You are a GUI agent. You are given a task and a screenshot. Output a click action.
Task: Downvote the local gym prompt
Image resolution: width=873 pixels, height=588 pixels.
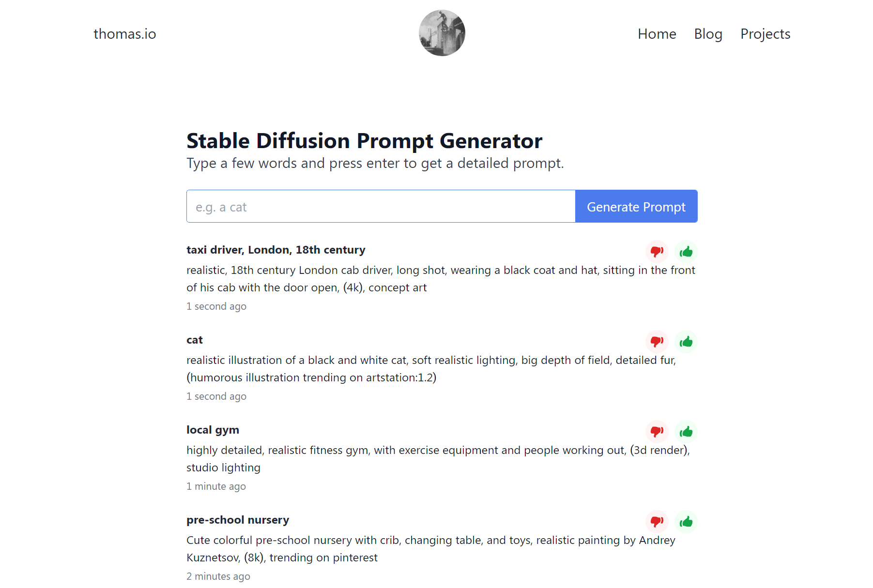(x=657, y=432)
